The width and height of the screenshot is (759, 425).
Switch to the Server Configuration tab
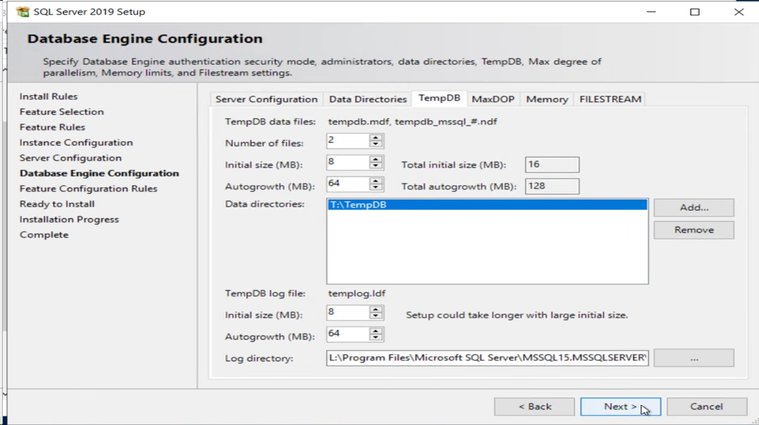(267, 99)
